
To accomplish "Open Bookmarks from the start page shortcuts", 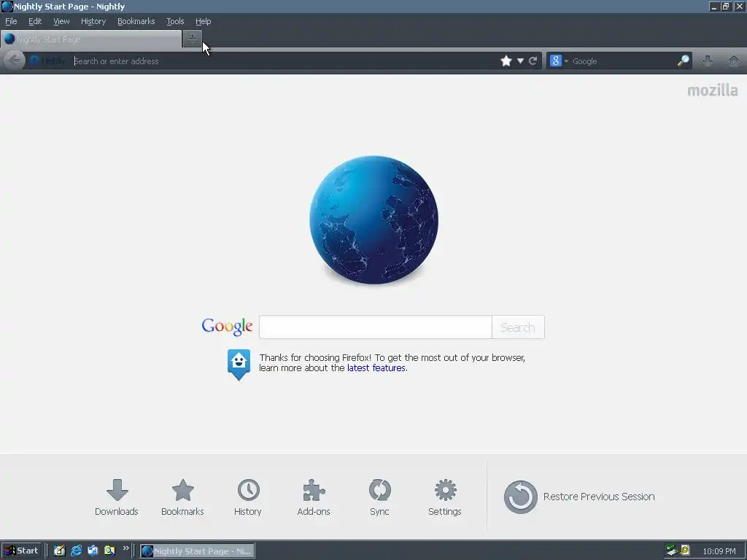I will point(182,497).
